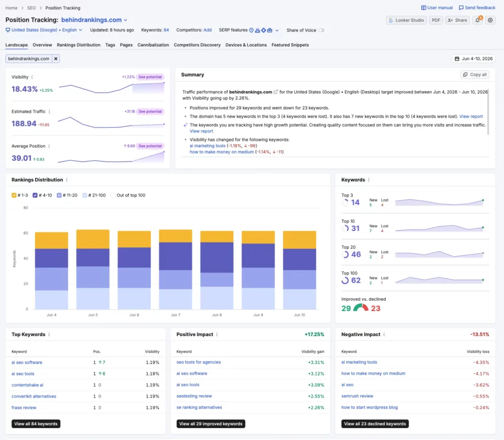Image resolution: width=504 pixels, height=440 pixels.
Task: Open notifications bell icon
Action: coord(477,20)
